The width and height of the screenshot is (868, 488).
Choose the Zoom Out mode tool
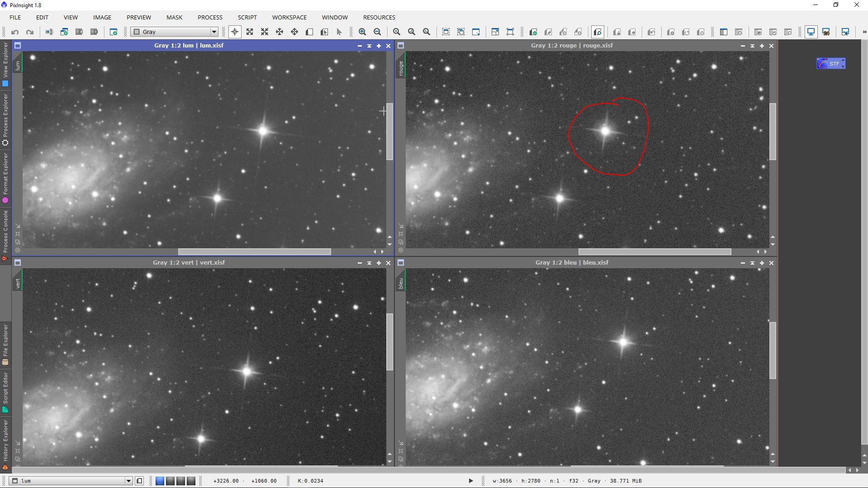coord(265,32)
